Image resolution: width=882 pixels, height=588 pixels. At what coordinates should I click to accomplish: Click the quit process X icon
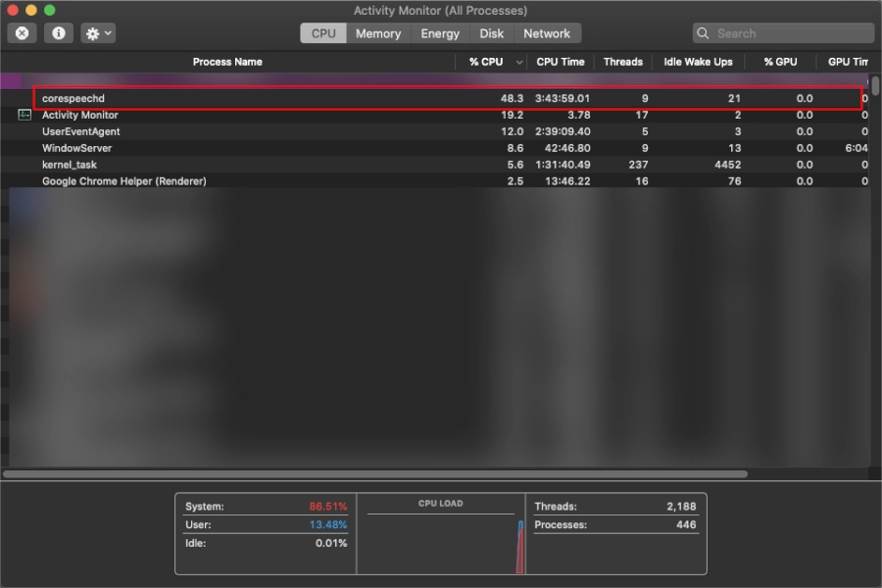pyautogui.click(x=22, y=32)
